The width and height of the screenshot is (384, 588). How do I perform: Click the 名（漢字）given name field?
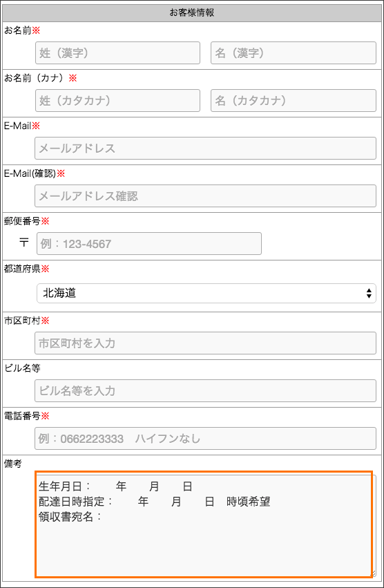[294, 53]
